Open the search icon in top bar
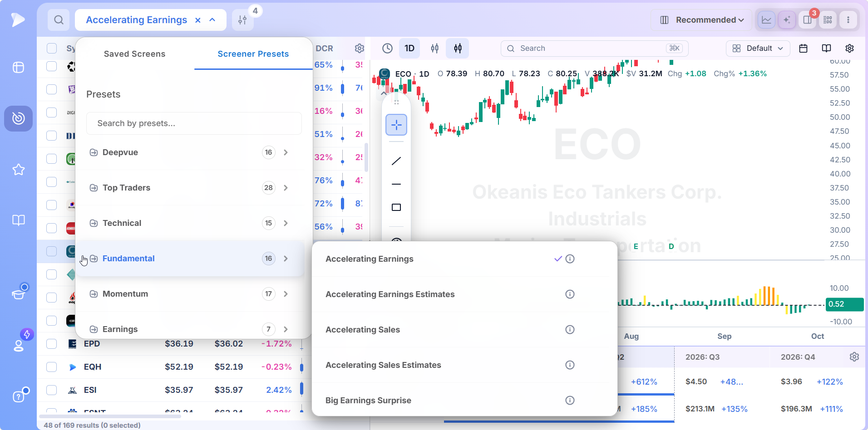This screenshot has width=868, height=430. point(59,20)
